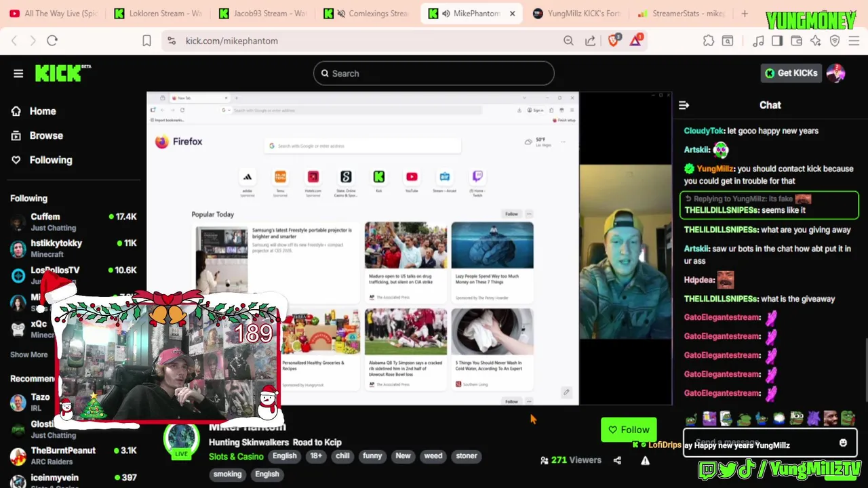Viewport: 868px width, 488px height.
Task: Click the Kick shortcut in Firefox window
Action: point(379,177)
